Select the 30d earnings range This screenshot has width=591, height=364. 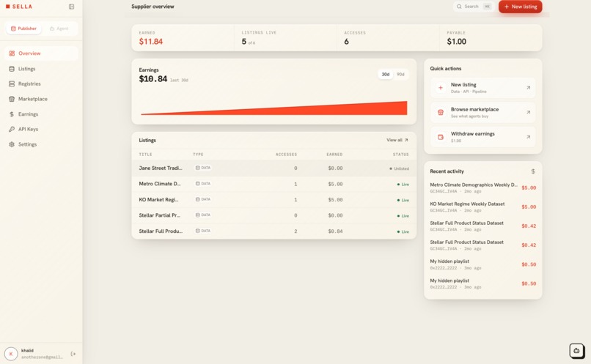click(x=385, y=75)
